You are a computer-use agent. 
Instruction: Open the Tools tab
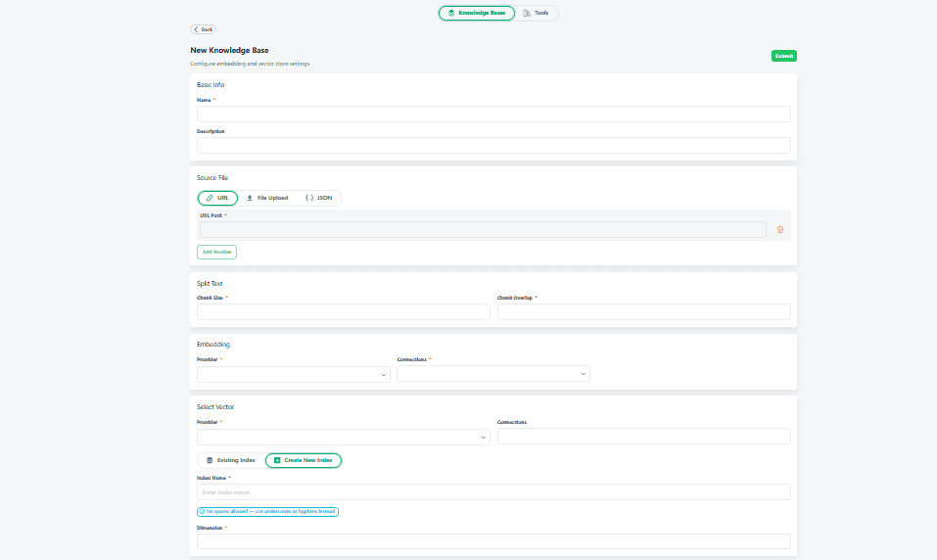coord(536,13)
